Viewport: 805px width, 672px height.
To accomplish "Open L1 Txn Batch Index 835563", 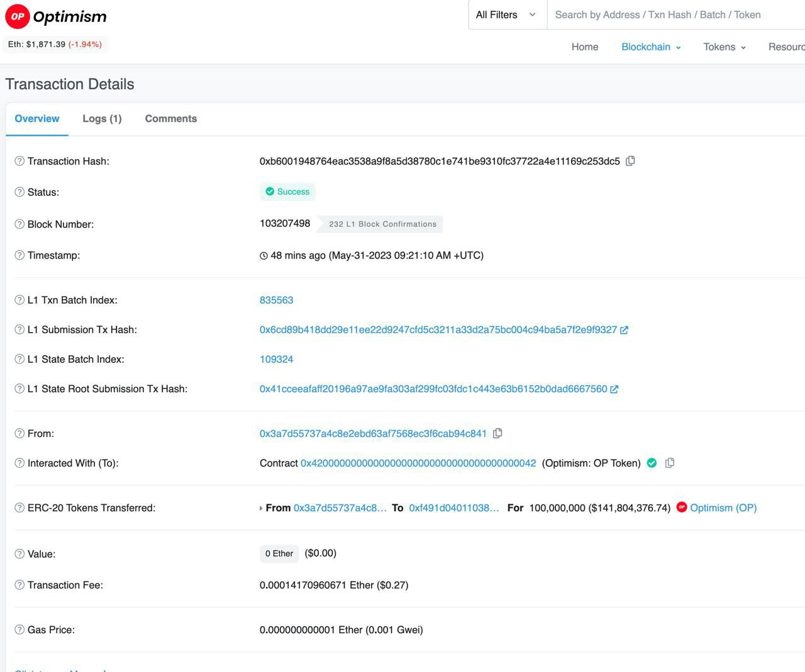I will 277,300.
